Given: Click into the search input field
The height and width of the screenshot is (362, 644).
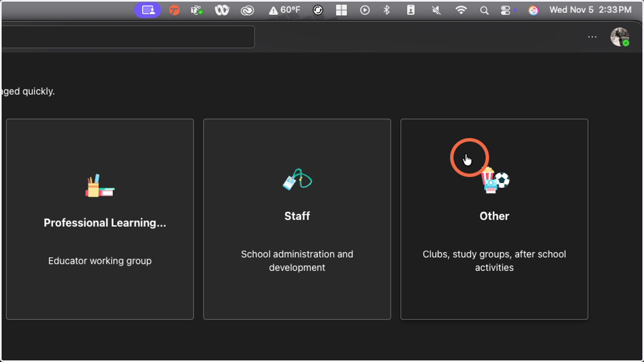Looking at the screenshot, I should [x=128, y=37].
